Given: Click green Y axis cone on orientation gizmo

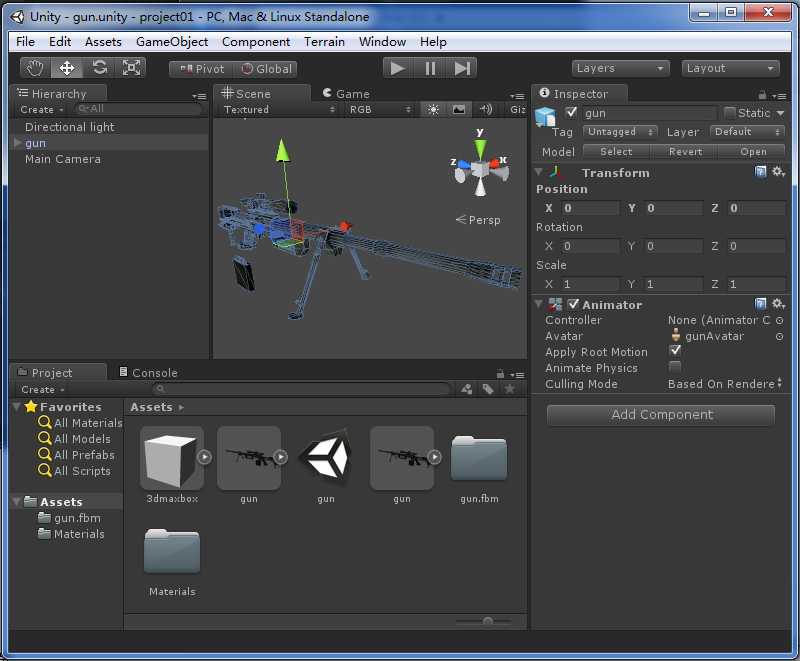Looking at the screenshot, I should 480,149.
